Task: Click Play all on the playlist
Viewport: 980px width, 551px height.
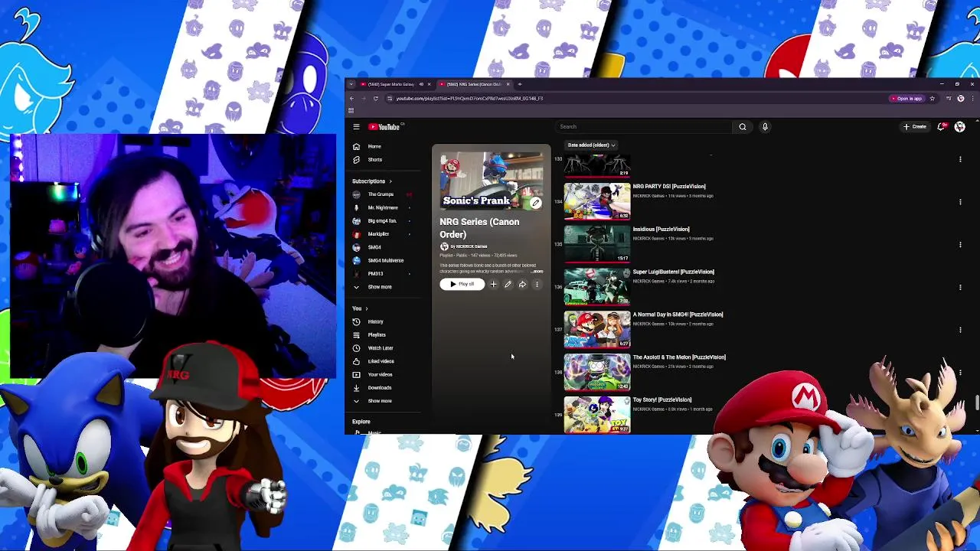Action: [x=462, y=284]
